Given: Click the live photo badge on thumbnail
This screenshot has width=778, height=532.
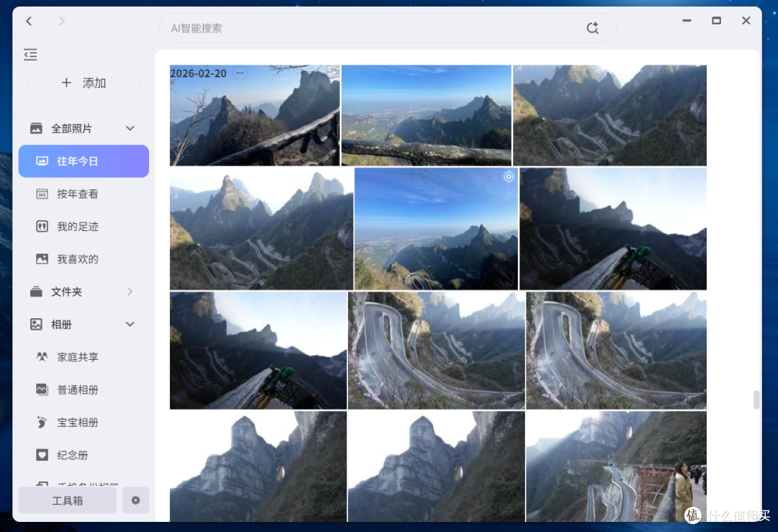Looking at the screenshot, I should click(x=509, y=176).
